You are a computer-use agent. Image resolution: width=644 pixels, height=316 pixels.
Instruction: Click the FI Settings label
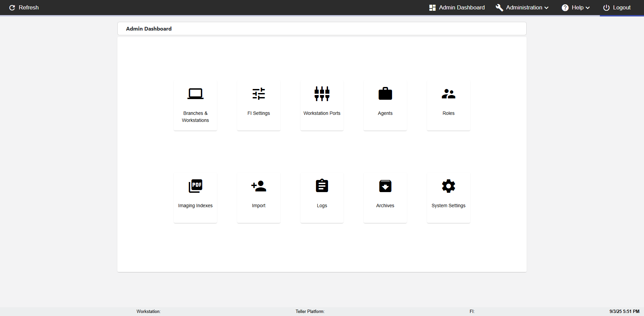coord(259,113)
